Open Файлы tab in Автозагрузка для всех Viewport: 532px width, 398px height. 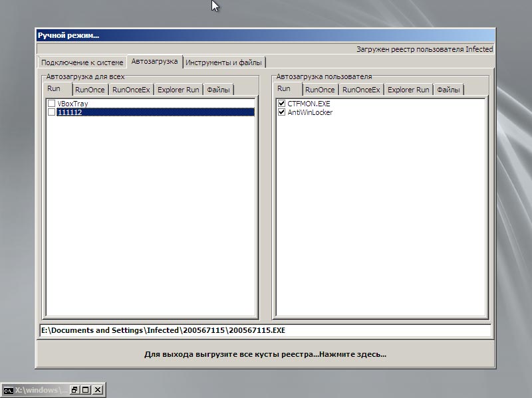point(218,90)
